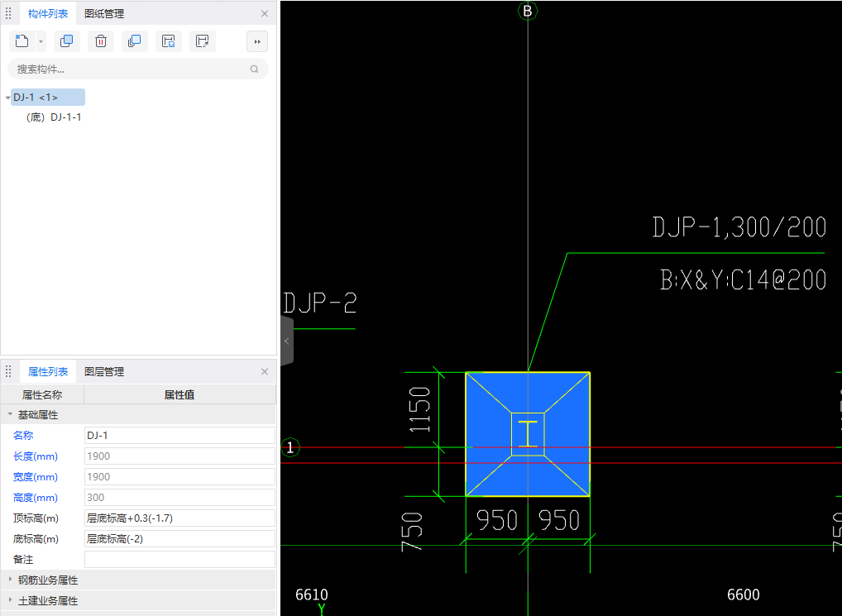Click the Copy component icon
Image resolution: width=842 pixels, height=616 pixels.
pyautogui.click(x=67, y=41)
